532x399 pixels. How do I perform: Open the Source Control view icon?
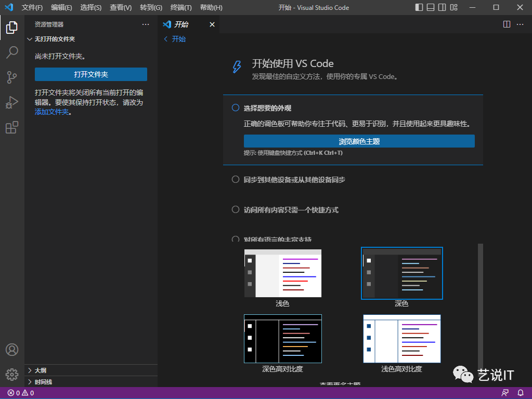[12, 77]
